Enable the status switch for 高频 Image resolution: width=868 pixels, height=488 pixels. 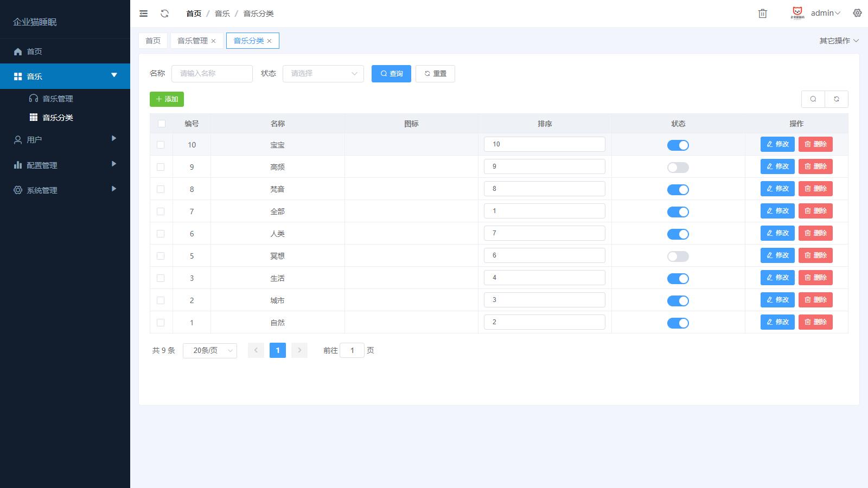[678, 168]
